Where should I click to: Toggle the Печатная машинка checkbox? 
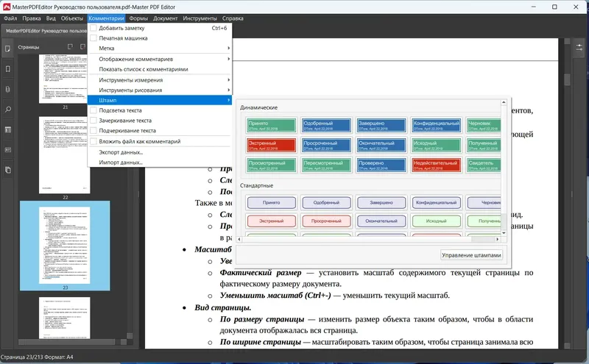point(94,38)
